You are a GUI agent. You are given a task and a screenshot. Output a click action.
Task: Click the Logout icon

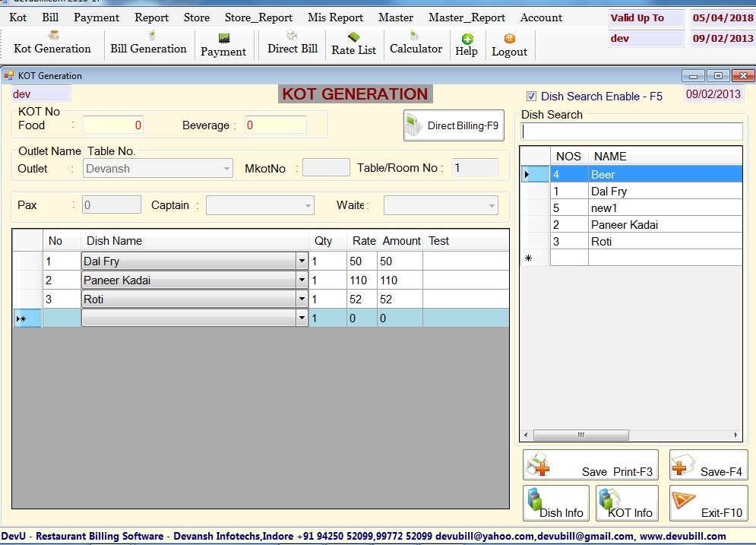(509, 46)
